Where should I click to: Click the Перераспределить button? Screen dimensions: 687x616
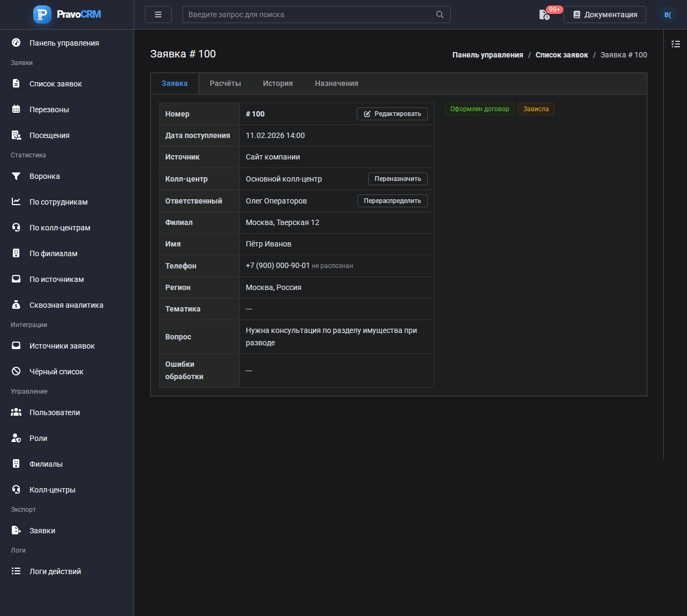[x=392, y=201]
